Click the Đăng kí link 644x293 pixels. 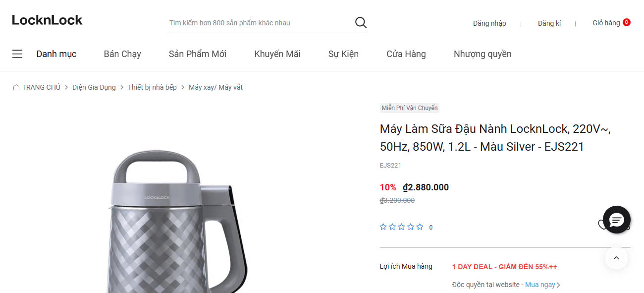click(x=549, y=23)
